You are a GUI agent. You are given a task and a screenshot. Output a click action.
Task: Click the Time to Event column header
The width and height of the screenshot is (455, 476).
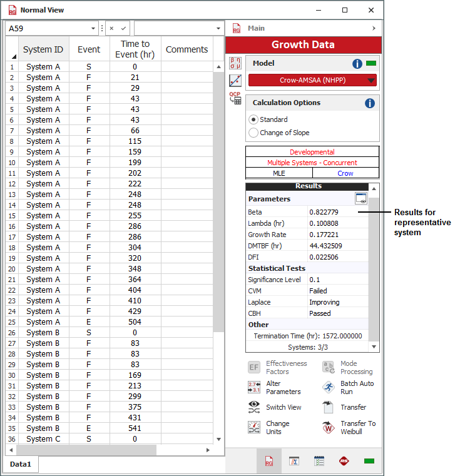135,49
